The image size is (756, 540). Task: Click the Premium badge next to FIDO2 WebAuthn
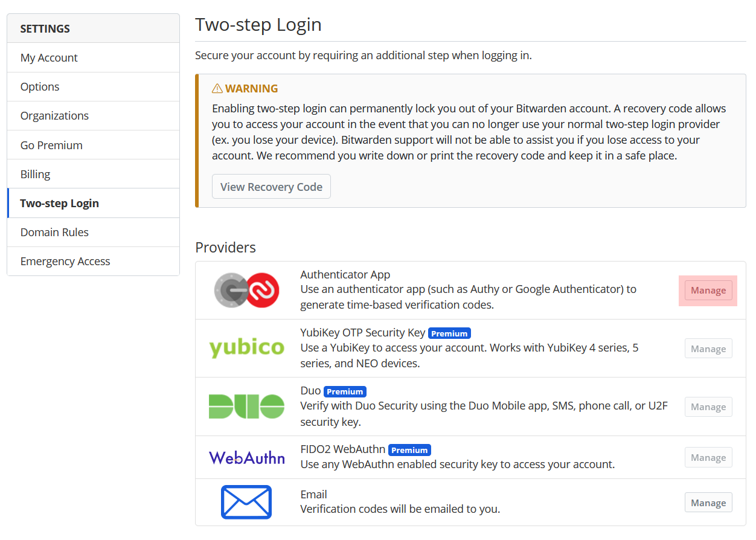pyautogui.click(x=409, y=450)
